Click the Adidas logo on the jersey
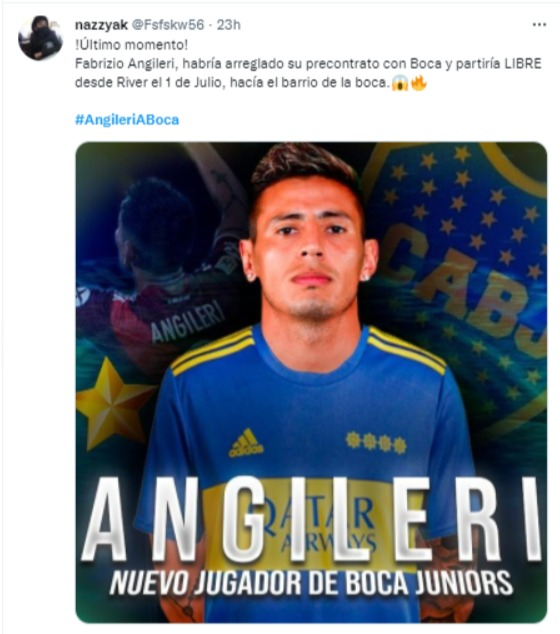The image size is (560, 634). tap(245, 443)
